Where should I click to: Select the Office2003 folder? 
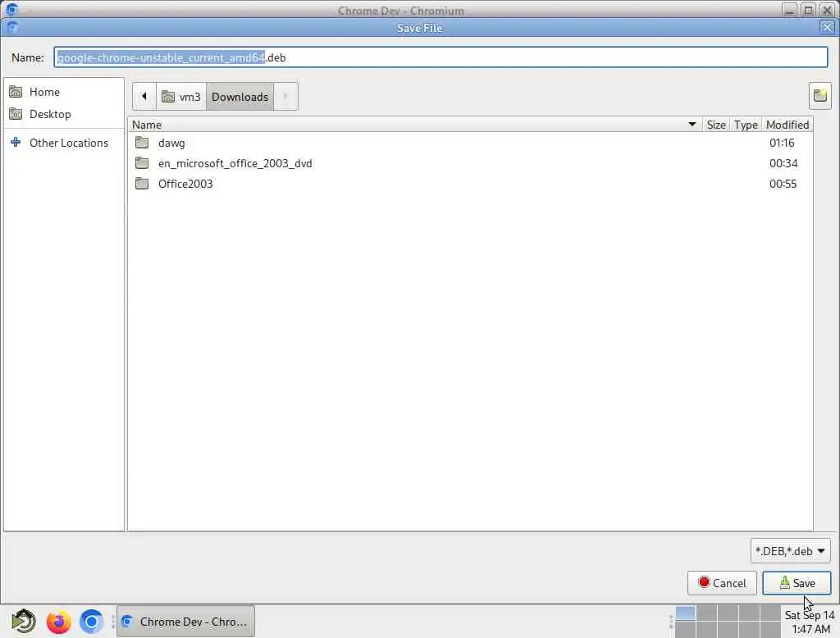tap(470, 184)
